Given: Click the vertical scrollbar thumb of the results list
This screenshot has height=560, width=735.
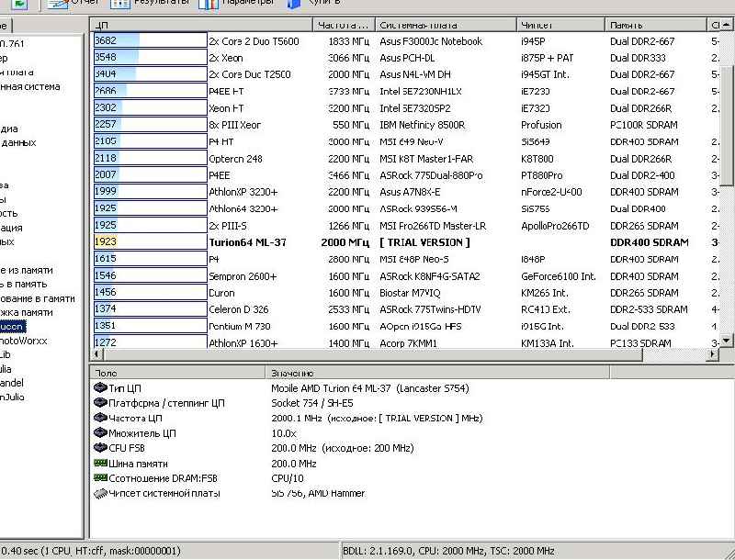Looking at the screenshot, I should coord(727,126).
